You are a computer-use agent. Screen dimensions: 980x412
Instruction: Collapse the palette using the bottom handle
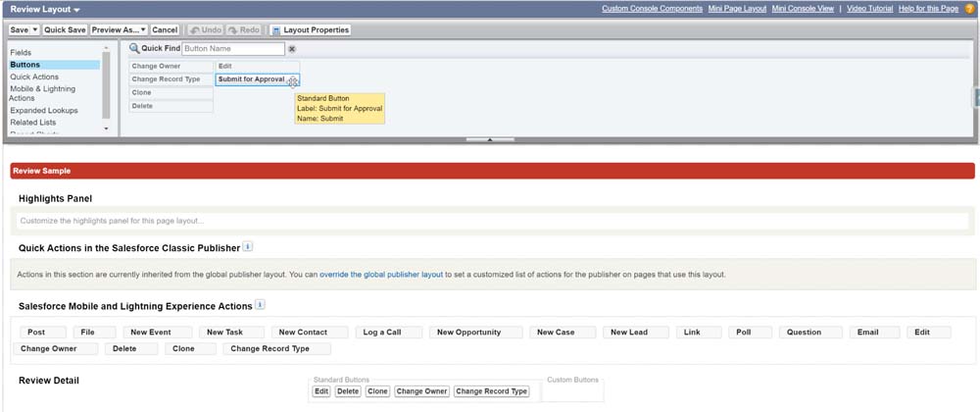click(490, 138)
